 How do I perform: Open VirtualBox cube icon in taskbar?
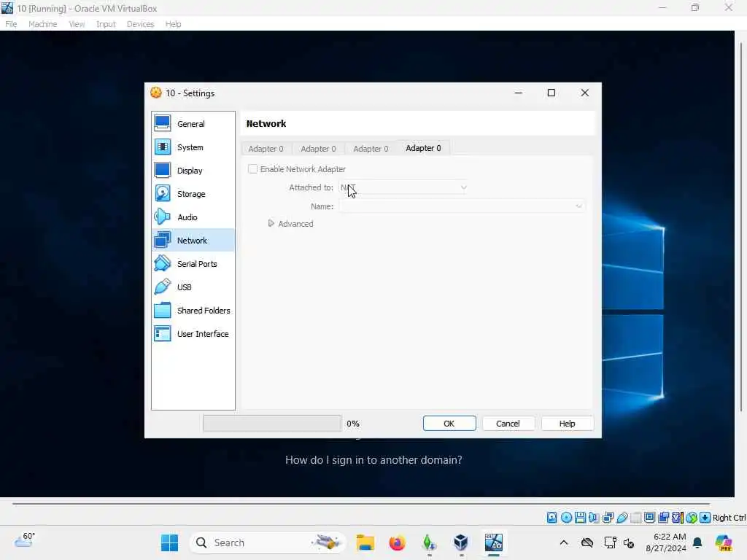[x=461, y=542]
